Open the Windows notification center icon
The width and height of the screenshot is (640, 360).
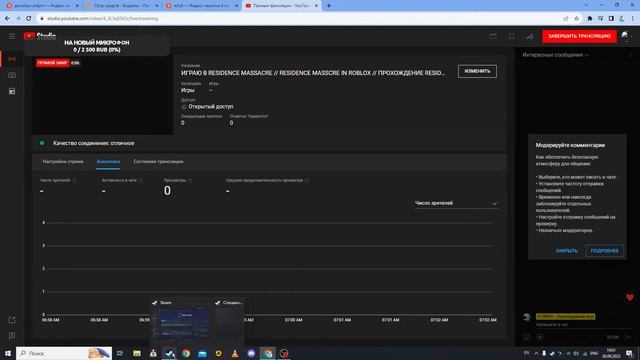(629, 353)
